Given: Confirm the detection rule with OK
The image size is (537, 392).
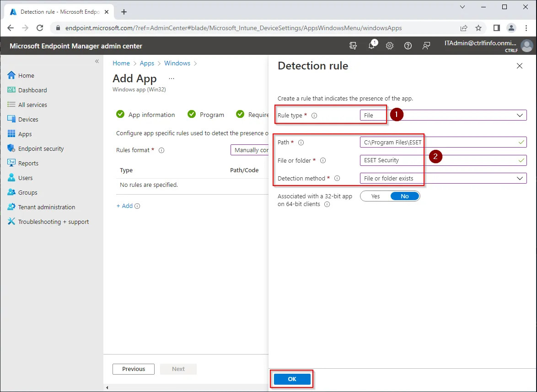Looking at the screenshot, I should click(x=292, y=379).
